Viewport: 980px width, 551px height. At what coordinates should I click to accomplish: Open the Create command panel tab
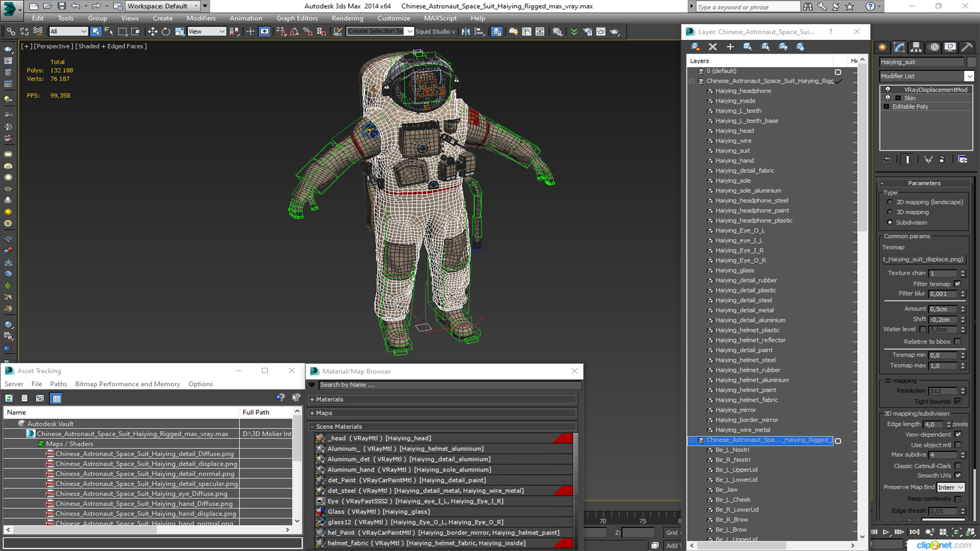(883, 47)
